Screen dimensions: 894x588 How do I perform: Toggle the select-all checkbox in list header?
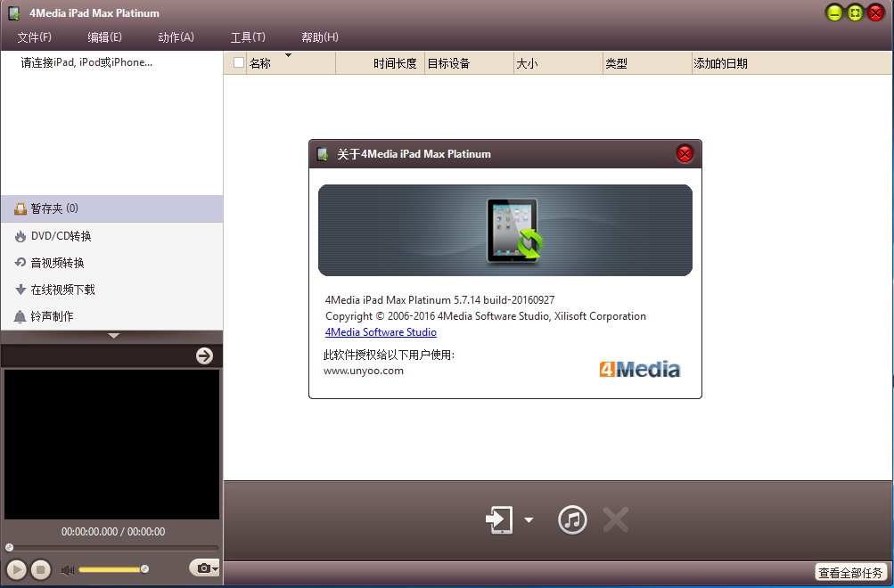239,62
